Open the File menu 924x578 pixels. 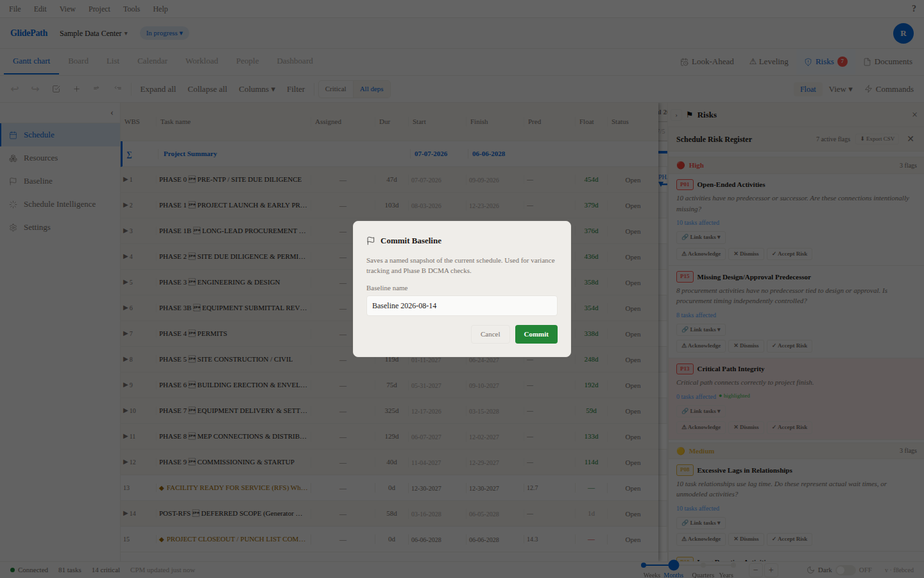[x=15, y=9]
